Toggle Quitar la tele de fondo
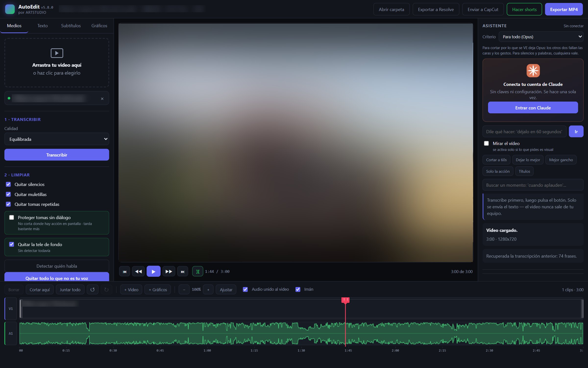Screen dimensions: 588x368 pos(12,244)
